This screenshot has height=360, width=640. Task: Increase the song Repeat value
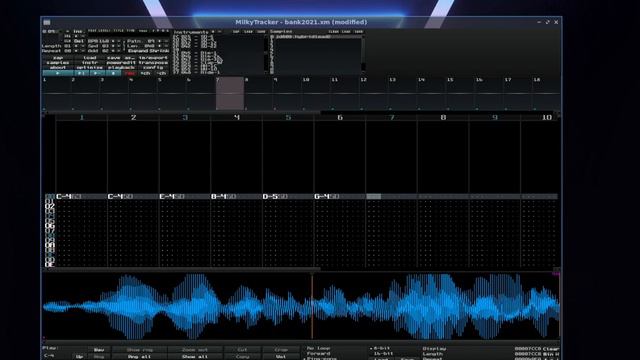tap(76, 51)
